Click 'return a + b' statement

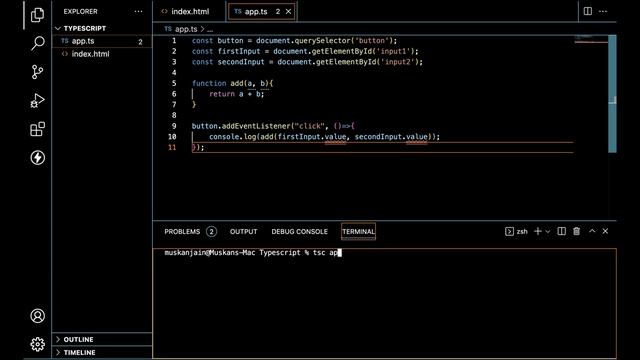(x=237, y=94)
